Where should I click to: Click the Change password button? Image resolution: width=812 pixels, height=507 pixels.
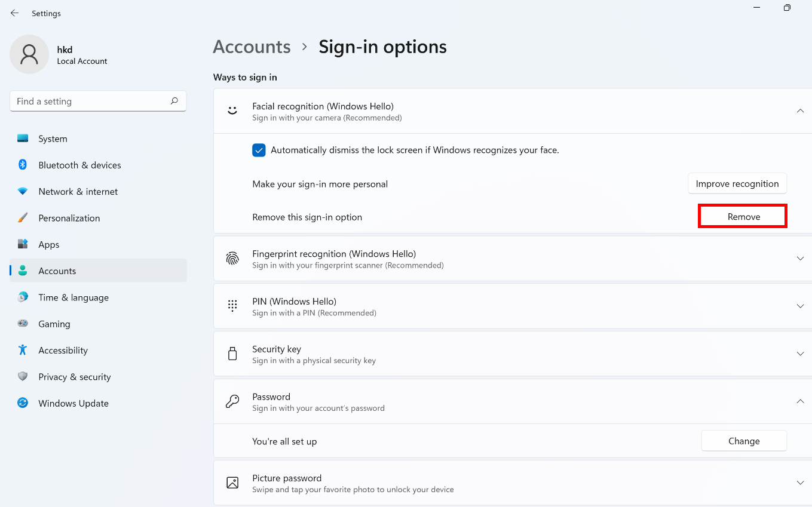[x=743, y=441]
